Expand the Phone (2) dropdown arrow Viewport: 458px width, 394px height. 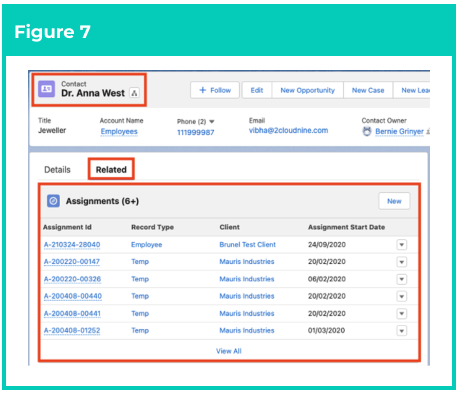[x=212, y=122]
